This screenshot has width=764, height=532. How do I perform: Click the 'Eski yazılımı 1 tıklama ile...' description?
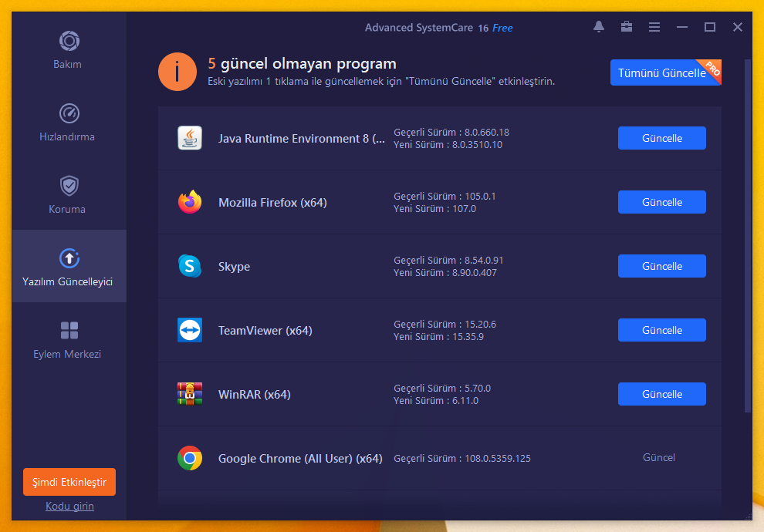(x=381, y=81)
